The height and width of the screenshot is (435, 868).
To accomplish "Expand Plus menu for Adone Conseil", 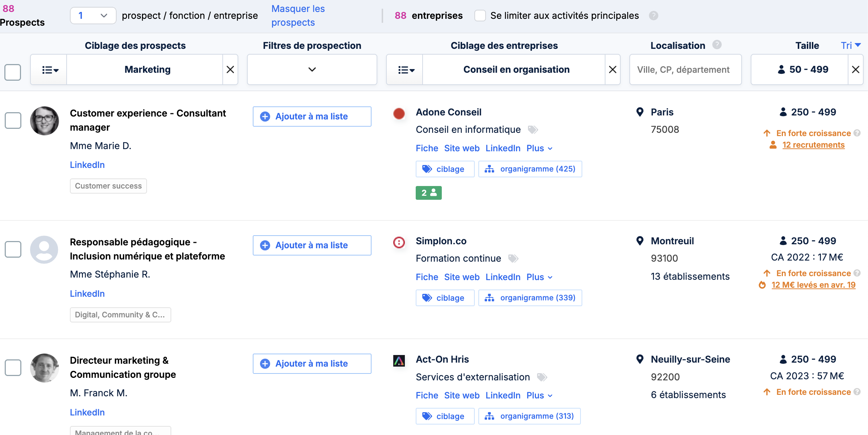I will point(539,148).
